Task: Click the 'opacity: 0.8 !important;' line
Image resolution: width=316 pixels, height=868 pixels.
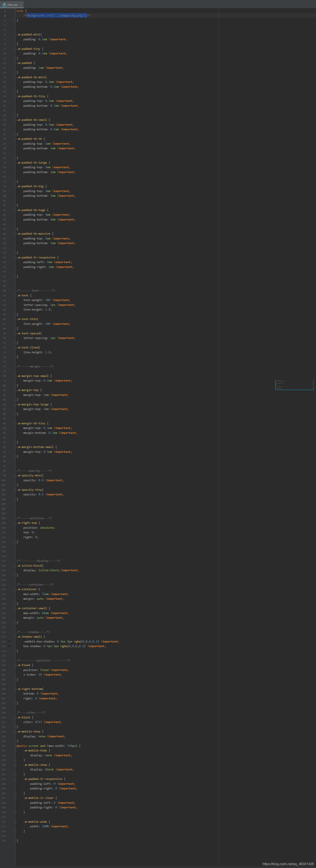Action: point(43,480)
